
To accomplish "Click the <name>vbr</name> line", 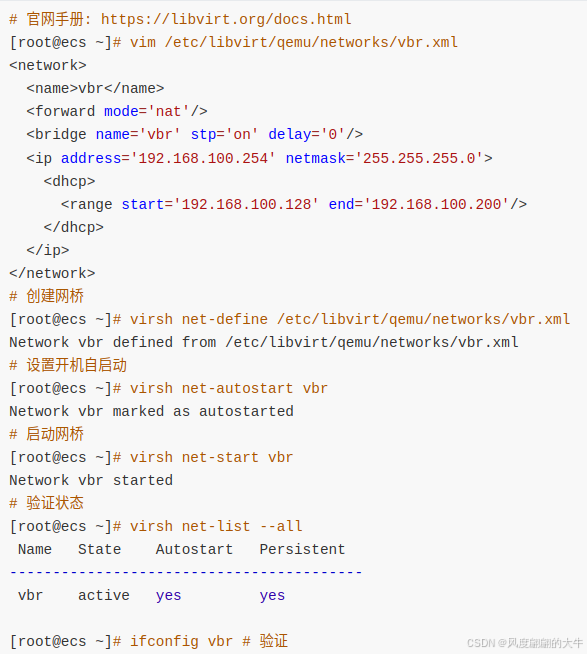I will coord(95,88).
